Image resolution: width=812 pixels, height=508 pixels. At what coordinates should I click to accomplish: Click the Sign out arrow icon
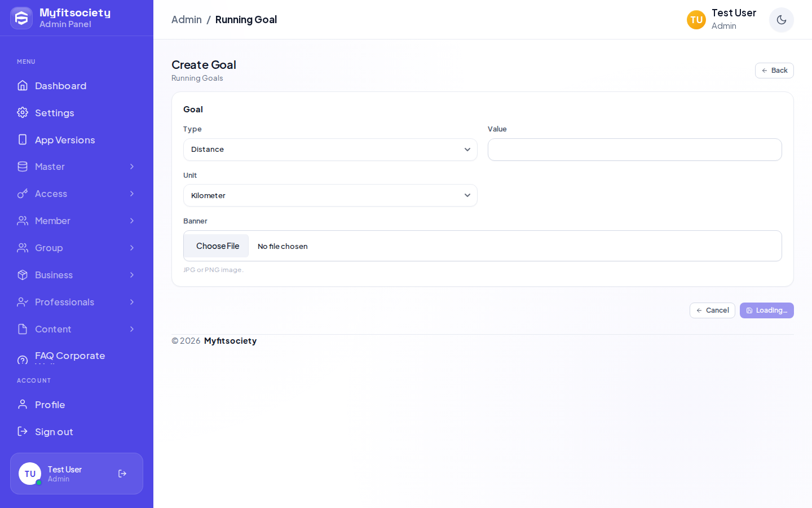[x=23, y=431]
